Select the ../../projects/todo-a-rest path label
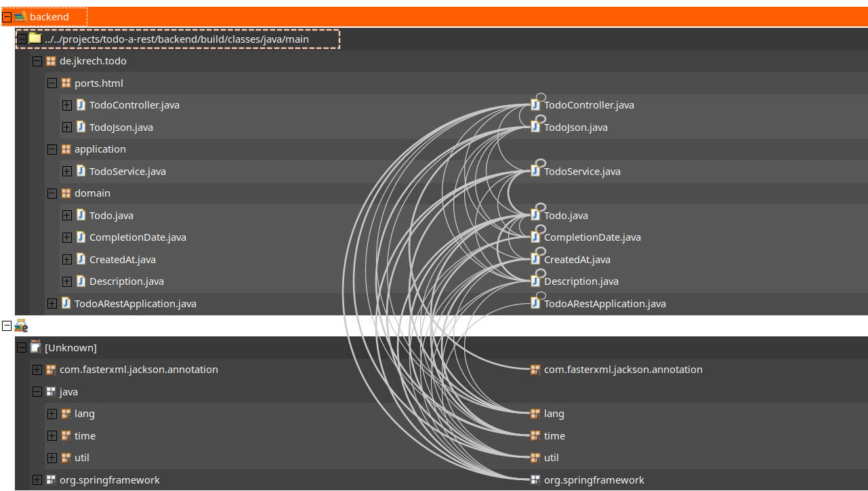The width and height of the screenshot is (868, 491). [176, 39]
